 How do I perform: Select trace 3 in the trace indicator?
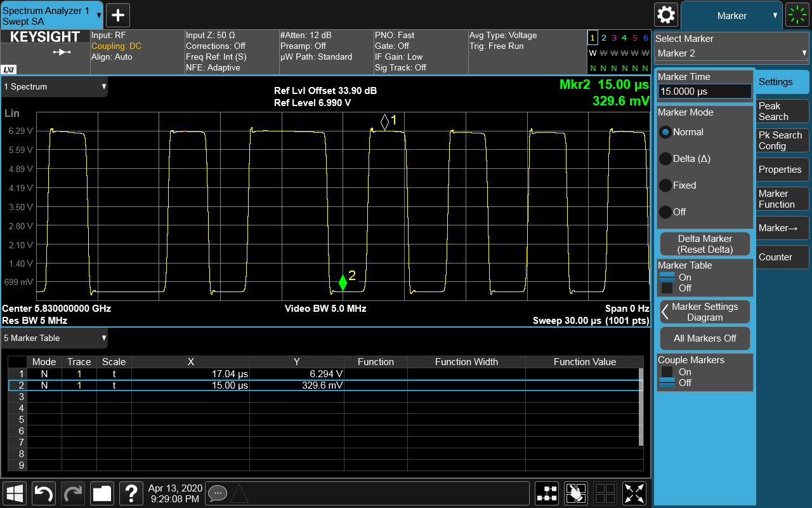614,38
